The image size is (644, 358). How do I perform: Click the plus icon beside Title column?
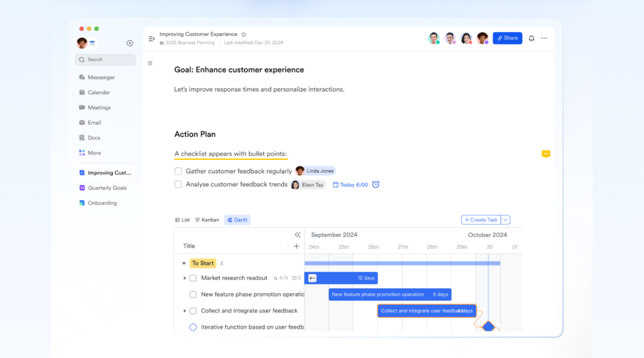296,246
